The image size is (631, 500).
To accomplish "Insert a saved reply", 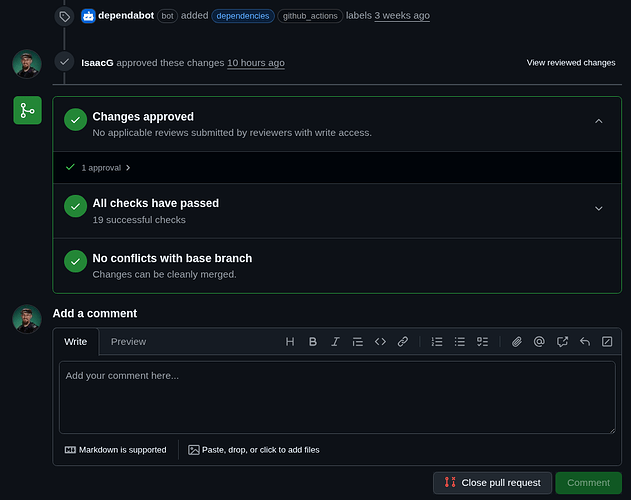I will (x=585, y=342).
